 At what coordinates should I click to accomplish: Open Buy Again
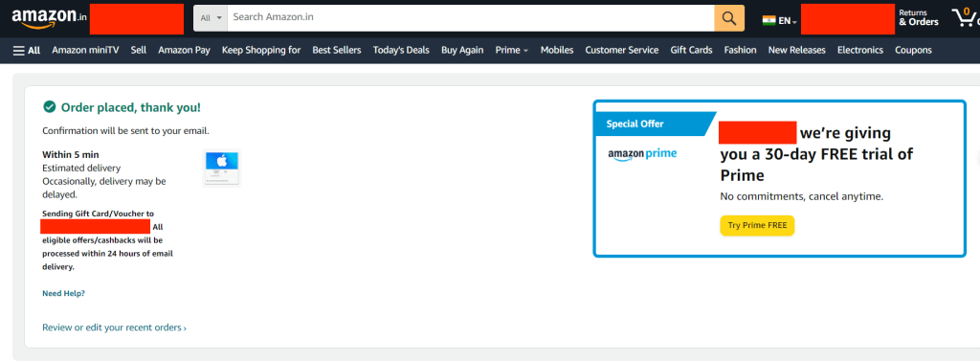[462, 50]
